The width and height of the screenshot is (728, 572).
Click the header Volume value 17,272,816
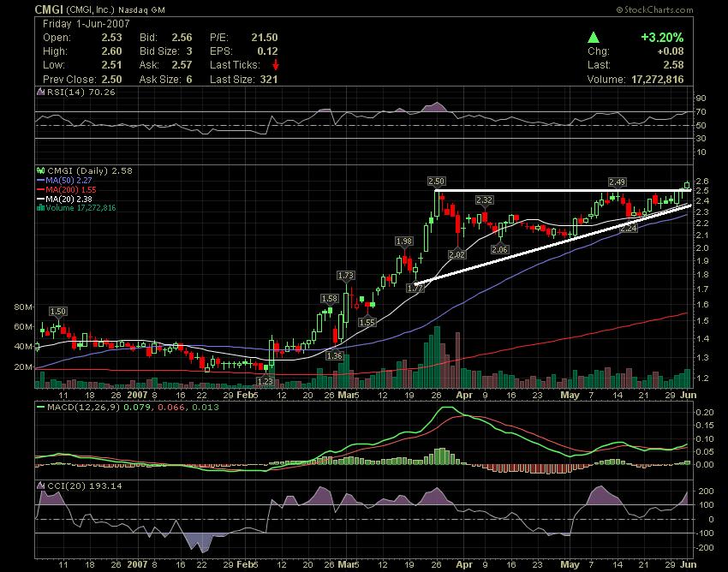tap(658, 80)
